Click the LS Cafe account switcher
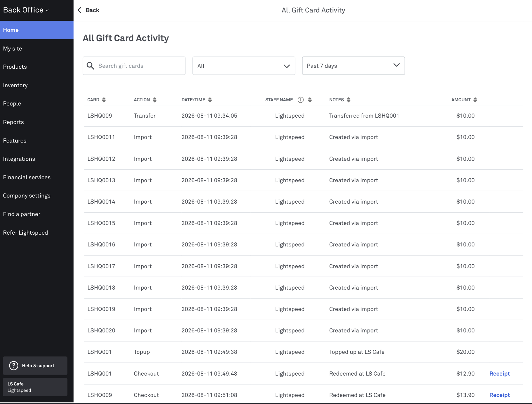The image size is (532, 404). click(x=35, y=387)
